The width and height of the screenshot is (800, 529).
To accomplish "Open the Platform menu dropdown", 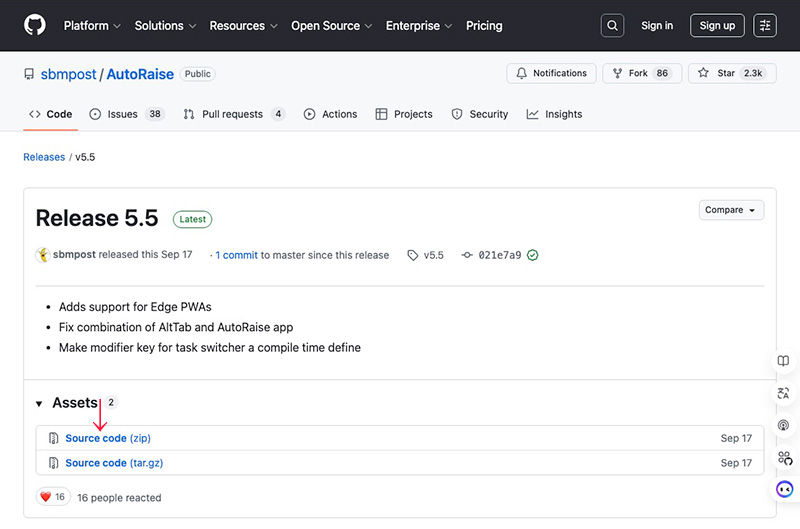I will pos(92,25).
